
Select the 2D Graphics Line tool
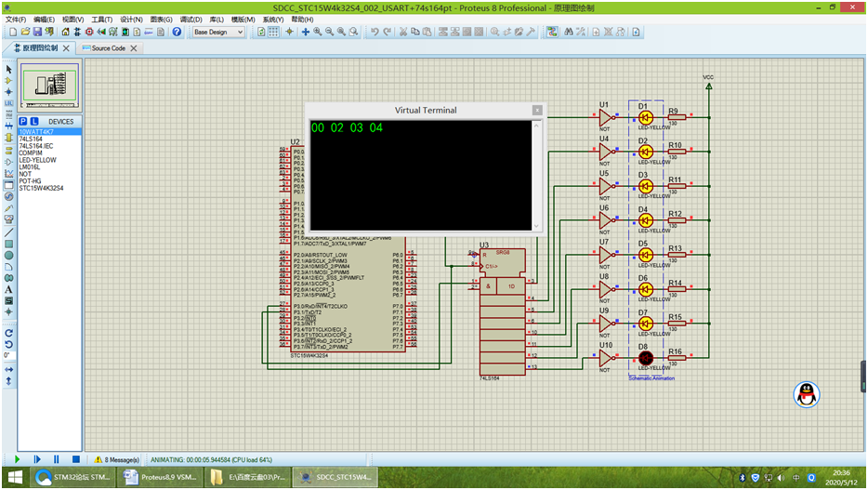pos(8,232)
